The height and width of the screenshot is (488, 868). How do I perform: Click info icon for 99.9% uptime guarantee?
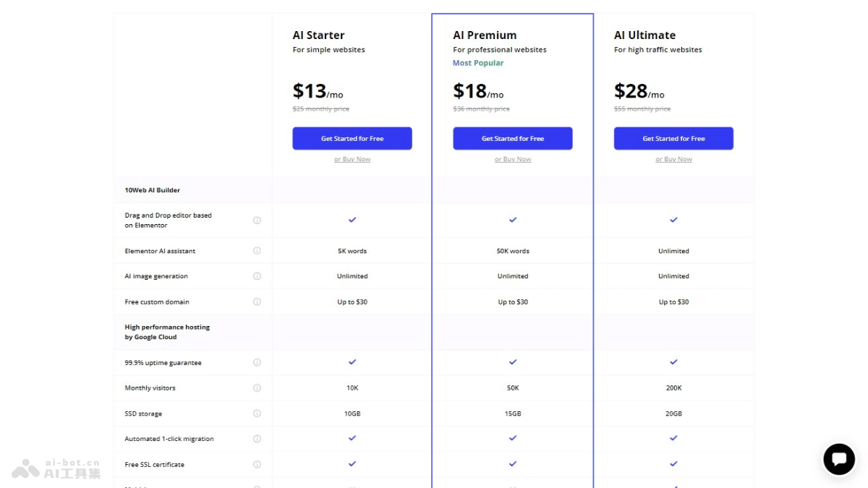coord(257,363)
